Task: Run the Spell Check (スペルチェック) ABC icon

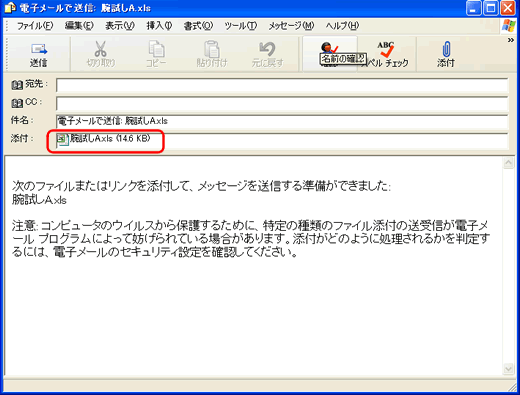Action: (386, 49)
